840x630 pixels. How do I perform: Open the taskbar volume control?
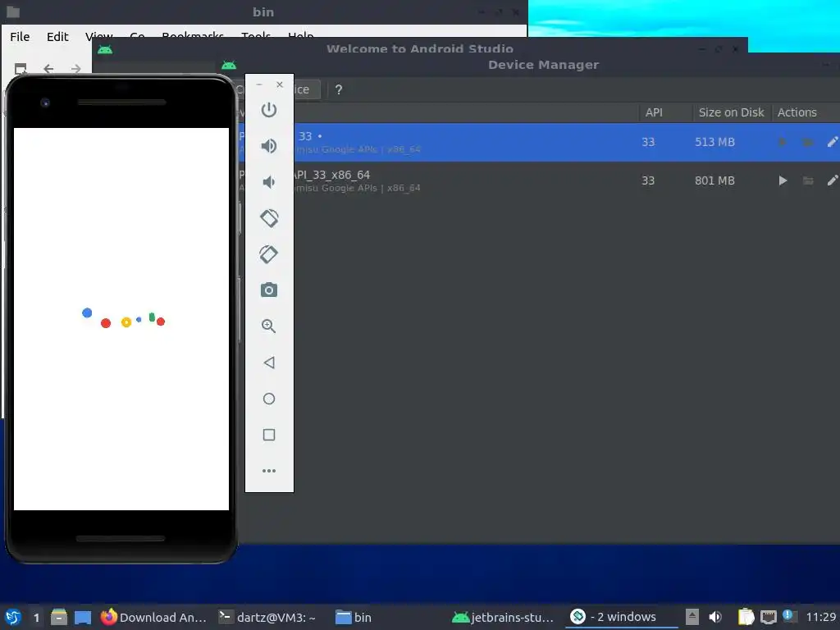(715, 617)
